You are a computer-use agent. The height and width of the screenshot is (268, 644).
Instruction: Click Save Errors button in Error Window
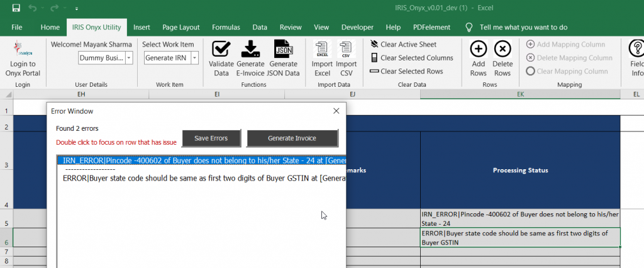211,138
